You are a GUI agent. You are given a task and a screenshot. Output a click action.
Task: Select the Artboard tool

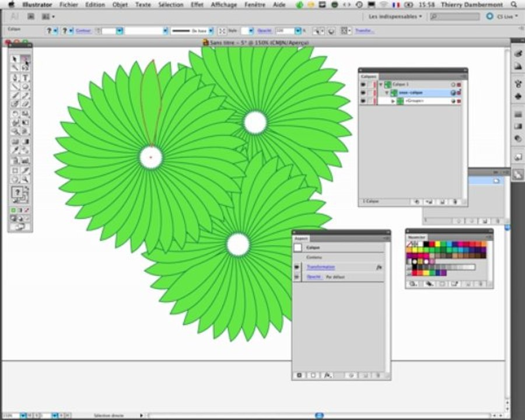click(x=15, y=170)
